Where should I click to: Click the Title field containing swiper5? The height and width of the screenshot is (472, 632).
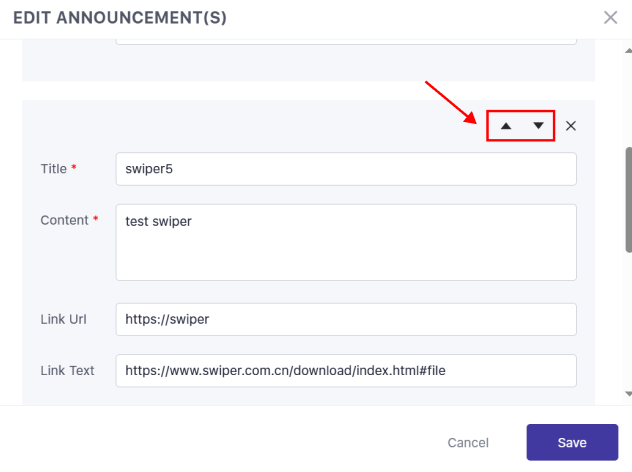click(x=346, y=169)
